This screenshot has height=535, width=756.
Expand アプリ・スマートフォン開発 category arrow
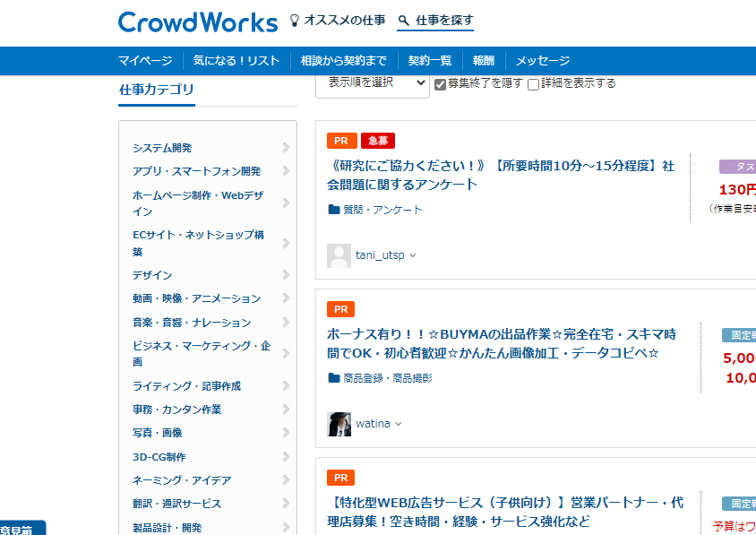286,171
